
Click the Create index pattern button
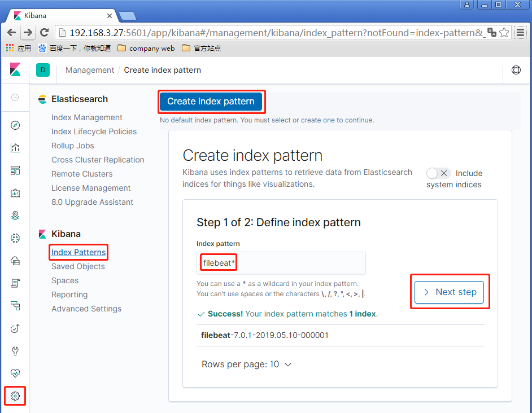(211, 102)
